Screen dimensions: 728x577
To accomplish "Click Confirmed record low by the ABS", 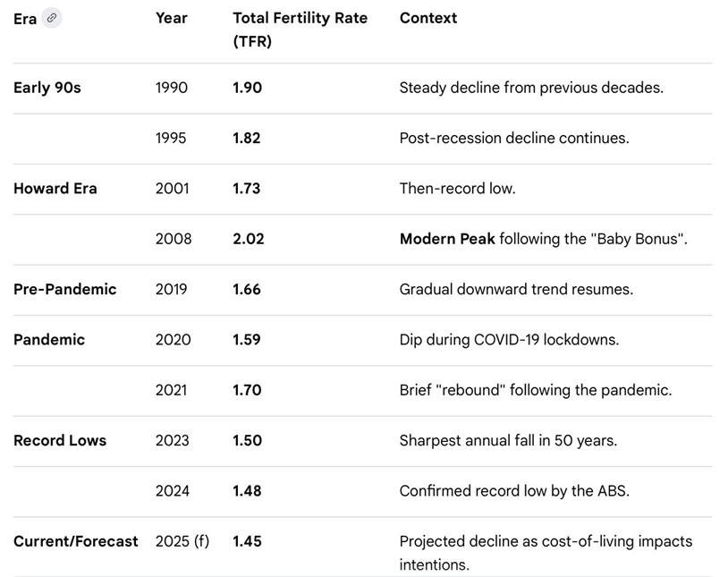I will click(514, 491).
